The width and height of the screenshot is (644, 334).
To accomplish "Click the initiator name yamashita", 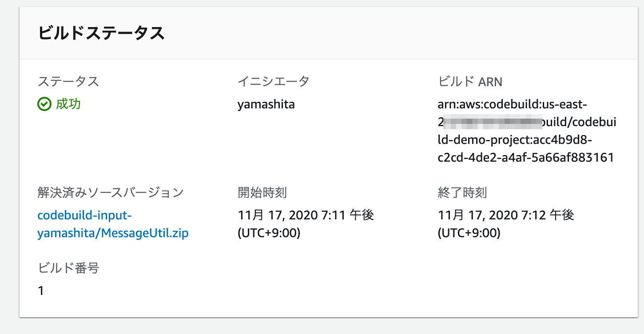I will pos(266,105).
